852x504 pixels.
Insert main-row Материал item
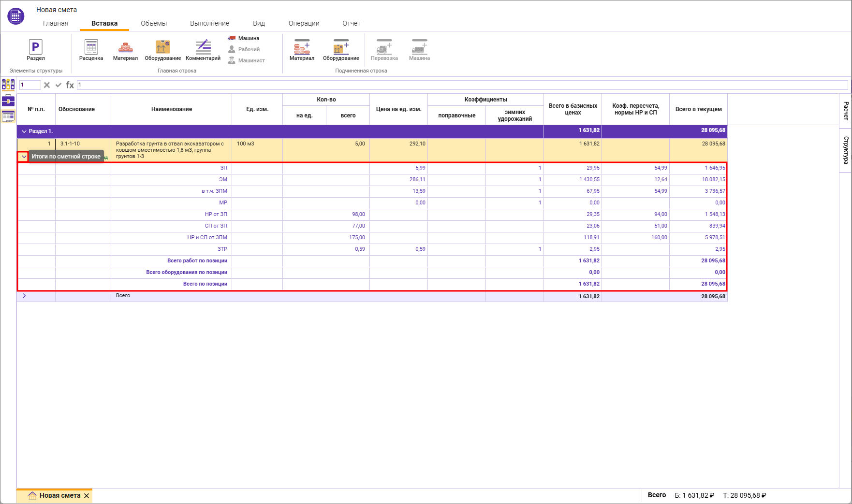(x=125, y=50)
